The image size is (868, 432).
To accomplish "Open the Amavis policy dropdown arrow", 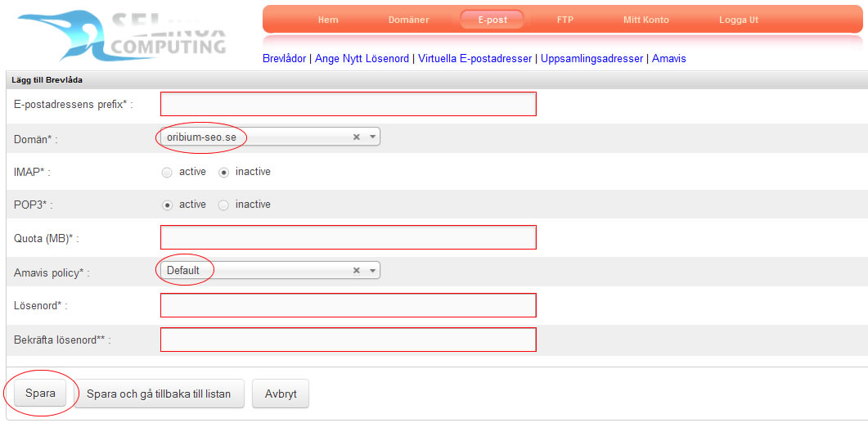I will [372, 270].
